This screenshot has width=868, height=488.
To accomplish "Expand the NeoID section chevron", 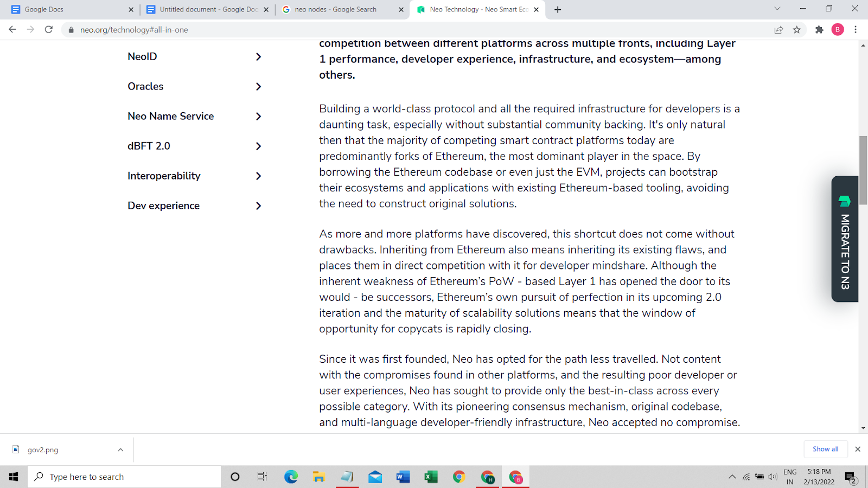I will coord(258,56).
